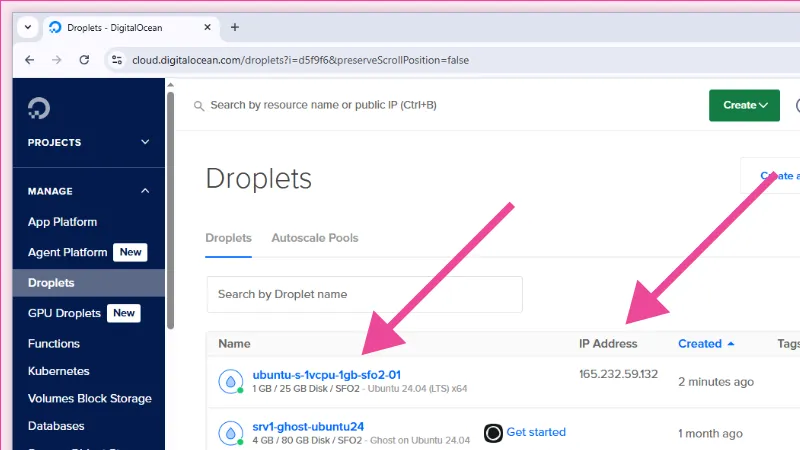Open the ubuntu-s-1vcpu-1gb-sfo2-01 droplet link
Screen dimensions: 800x450
pos(327,375)
